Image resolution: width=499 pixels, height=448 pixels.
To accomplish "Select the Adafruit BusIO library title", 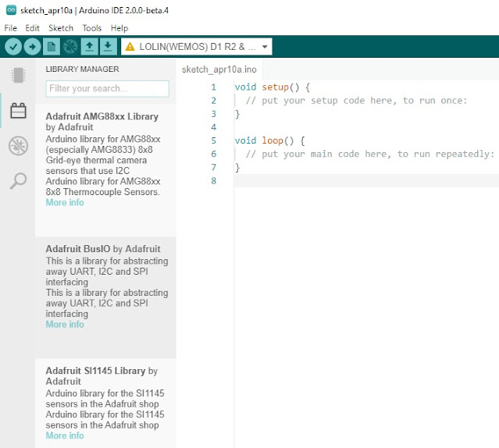I will 78,249.
